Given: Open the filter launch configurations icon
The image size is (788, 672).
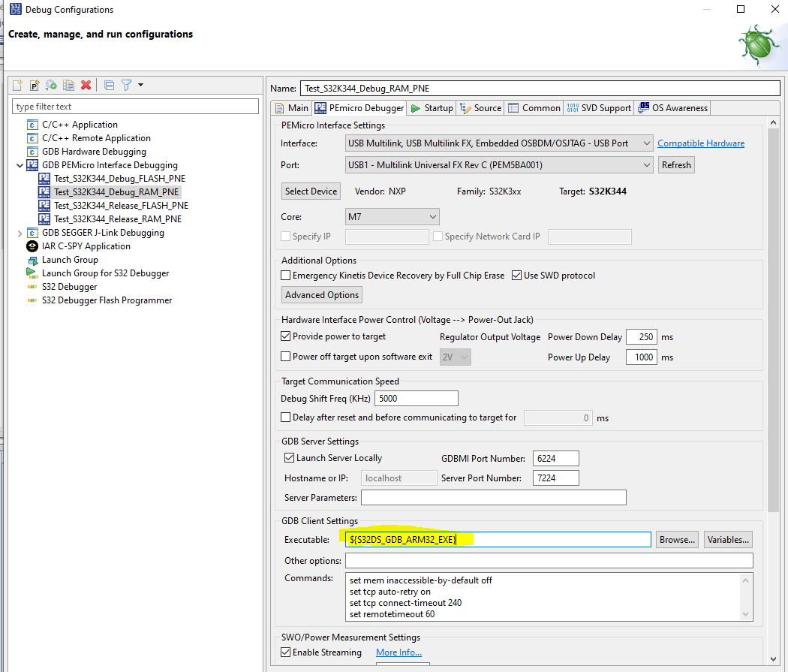Looking at the screenshot, I should click(x=126, y=84).
